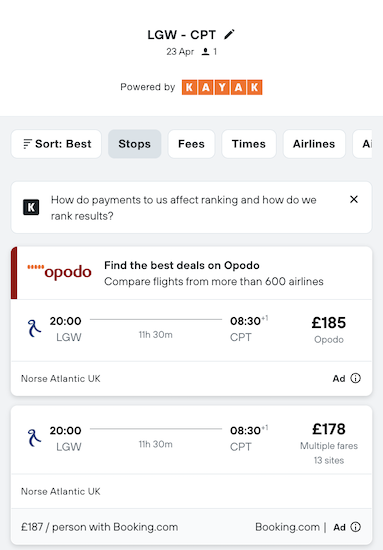Click the ranking question banner text
Screen dimensions: 383x550
click(184, 208)
